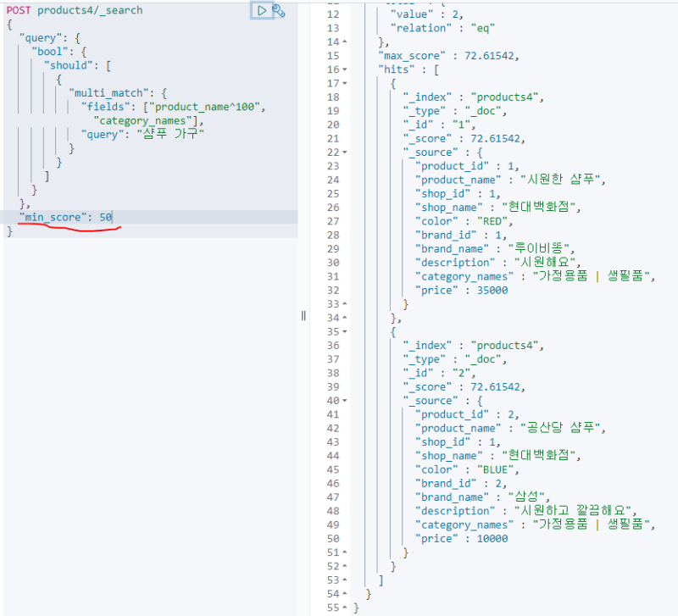This screenshot has width=678, height=616.
Task: Open the wrench settings menu icon
Action: point(279,10)
